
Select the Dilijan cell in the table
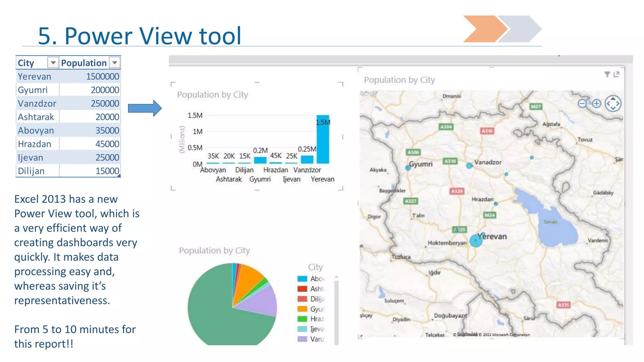(x=37, y=171)
